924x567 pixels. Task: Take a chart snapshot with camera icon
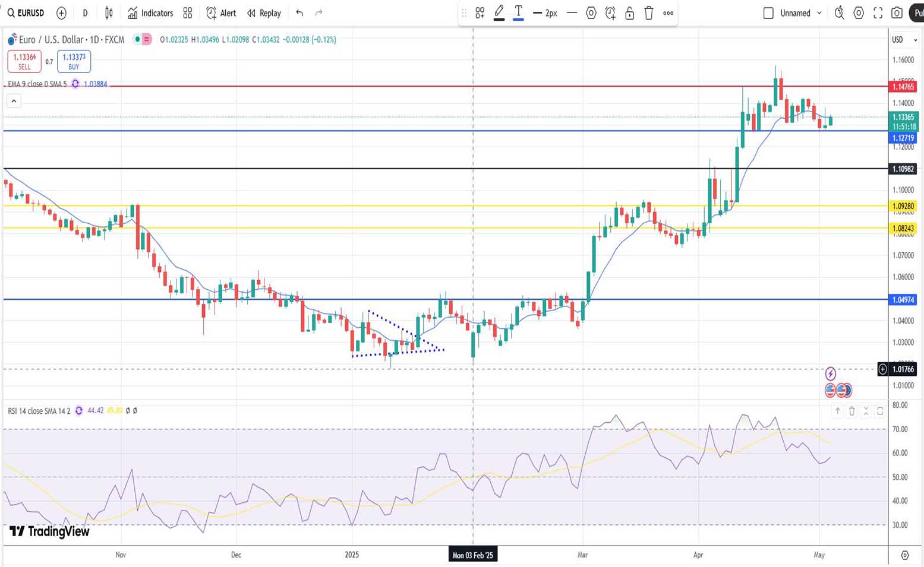coord(897,13)
